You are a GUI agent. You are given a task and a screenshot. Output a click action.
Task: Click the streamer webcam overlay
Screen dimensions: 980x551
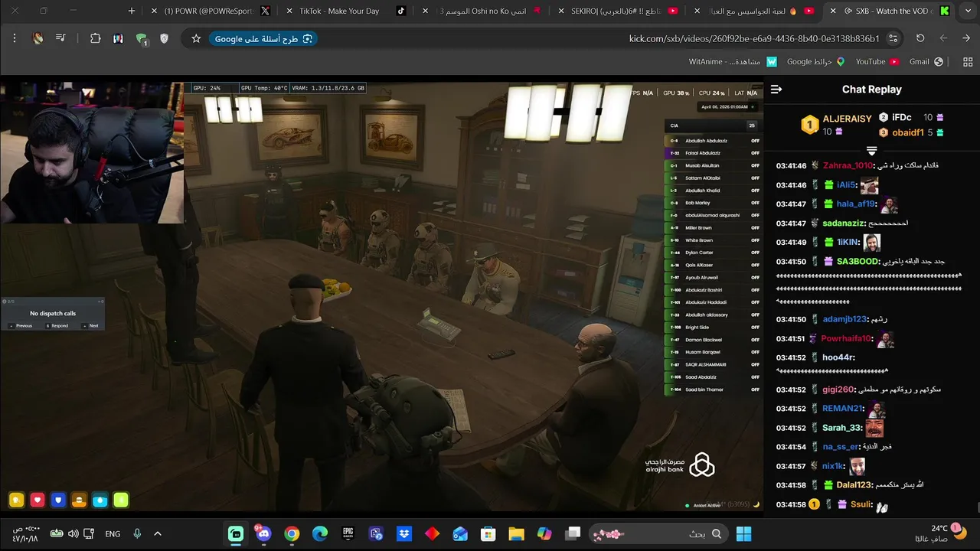92,152
